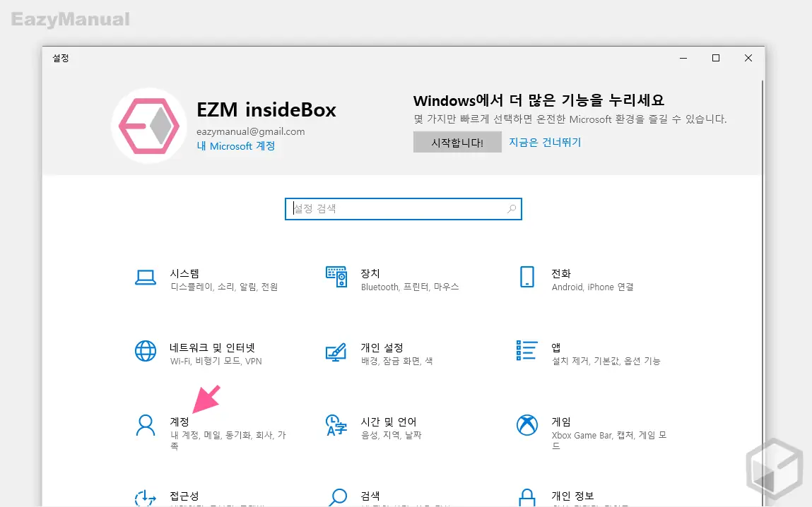Click the description 배경, 잠금 화면, 색
This screenshot has width=812, height=507.
point(396,361)
